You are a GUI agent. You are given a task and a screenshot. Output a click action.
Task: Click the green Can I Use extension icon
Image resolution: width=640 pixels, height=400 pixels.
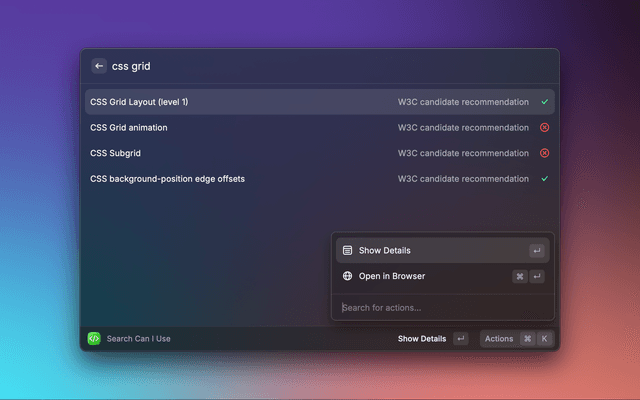(x=94, y=338)
